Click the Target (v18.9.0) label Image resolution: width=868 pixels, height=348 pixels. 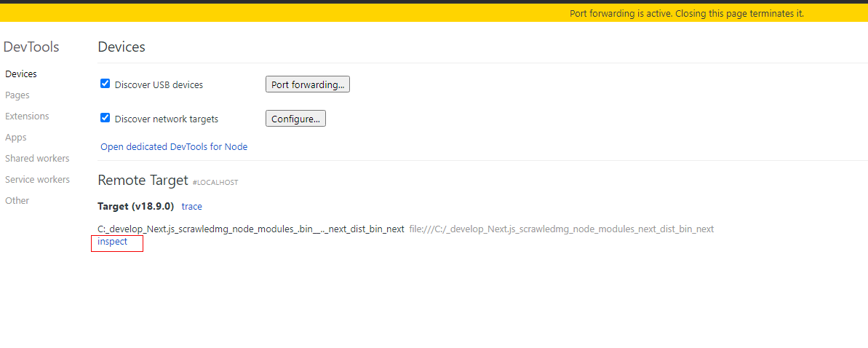pos(135,206)
